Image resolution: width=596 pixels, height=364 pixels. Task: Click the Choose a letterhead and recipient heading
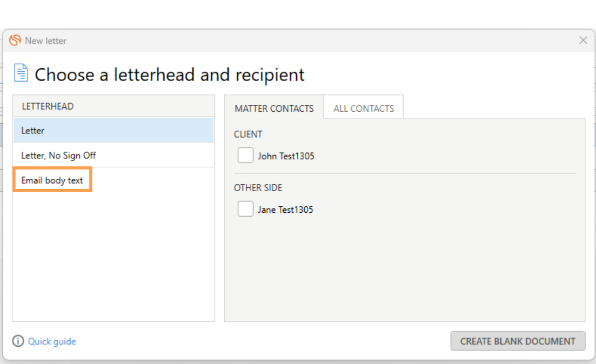pyautogui.click(x=170, y=75)
